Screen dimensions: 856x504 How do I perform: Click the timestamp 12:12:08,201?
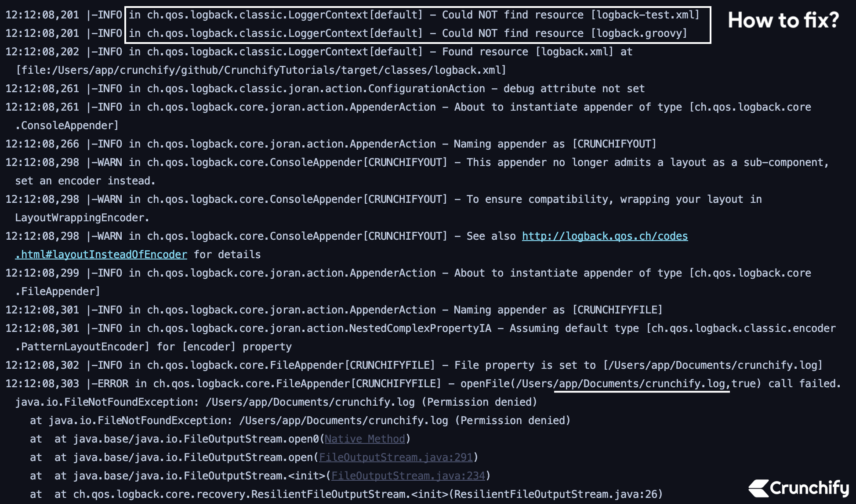(x=42, y=14)
